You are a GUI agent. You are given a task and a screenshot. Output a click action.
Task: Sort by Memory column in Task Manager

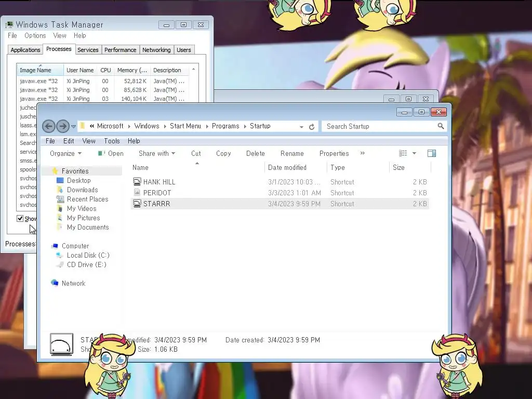point(132,70)
